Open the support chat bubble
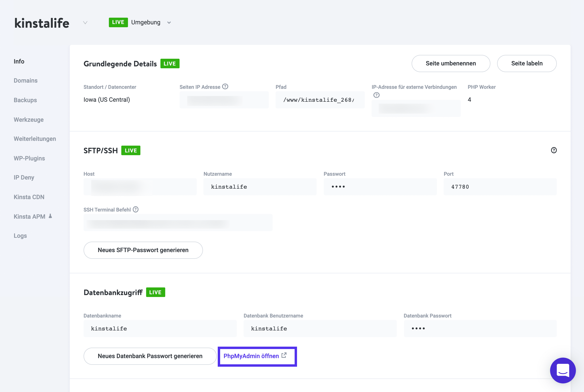Image resolution: width=584 pixels, height=392 pixels. [x=563, y=371]
